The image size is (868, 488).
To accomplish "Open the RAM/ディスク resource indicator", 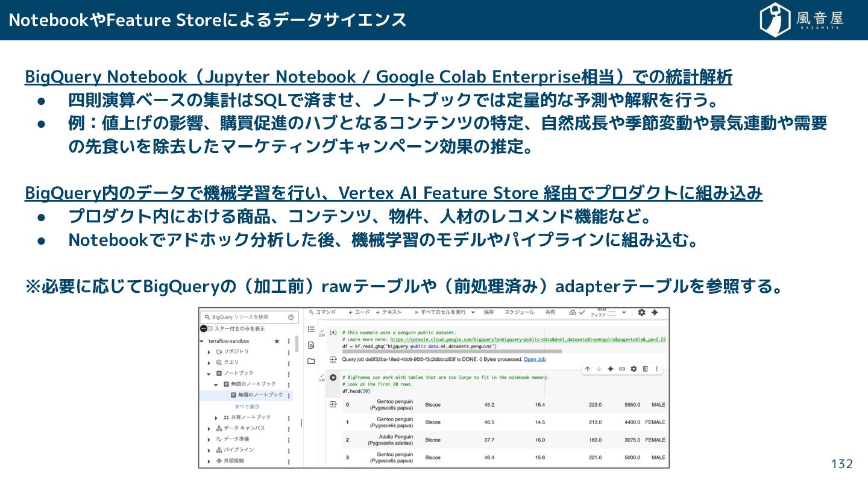I will pyautogui.click(x=603, y=312).
